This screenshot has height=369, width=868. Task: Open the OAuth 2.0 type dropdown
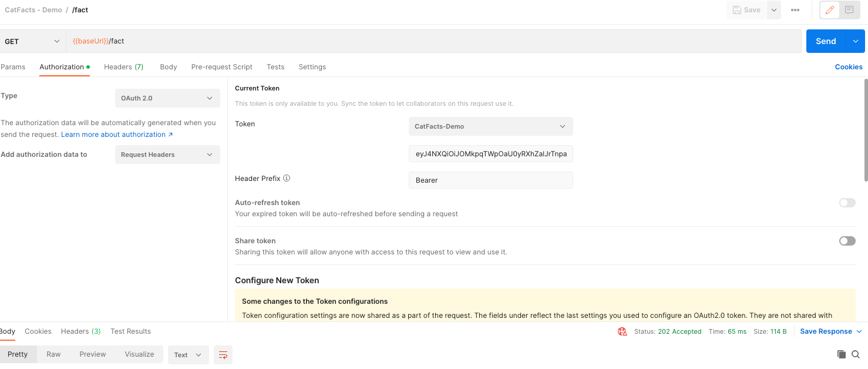(x=167, y=98)
